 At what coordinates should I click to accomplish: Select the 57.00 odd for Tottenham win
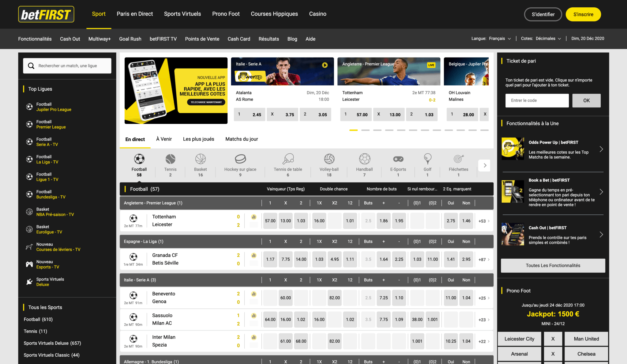point(270,220)
